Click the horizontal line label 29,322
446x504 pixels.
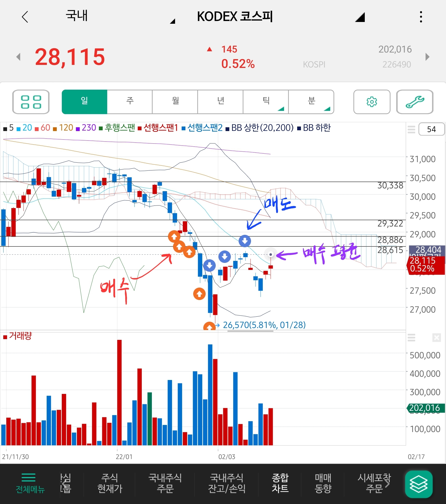tap(390, 223)
